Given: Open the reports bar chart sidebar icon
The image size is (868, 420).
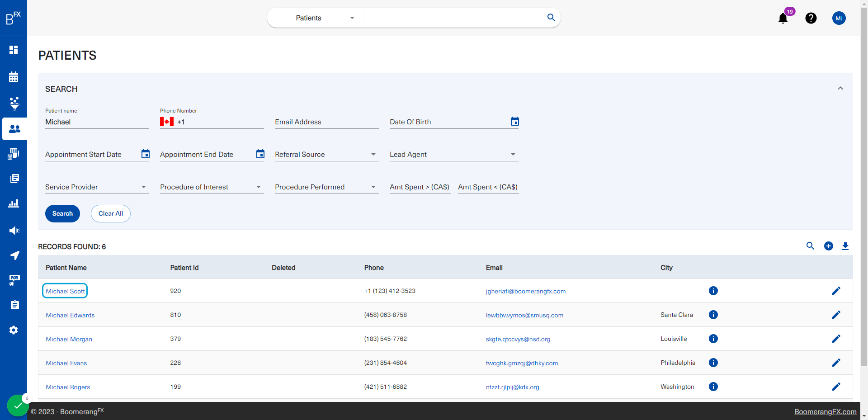Looking at the screenshot, I should [x=14, y=203].
